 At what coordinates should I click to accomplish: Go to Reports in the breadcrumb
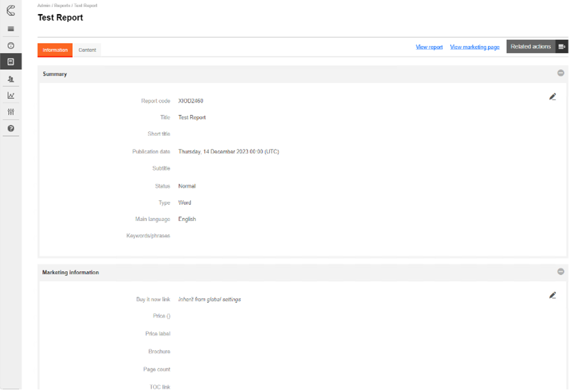click(x=62, y=5)
